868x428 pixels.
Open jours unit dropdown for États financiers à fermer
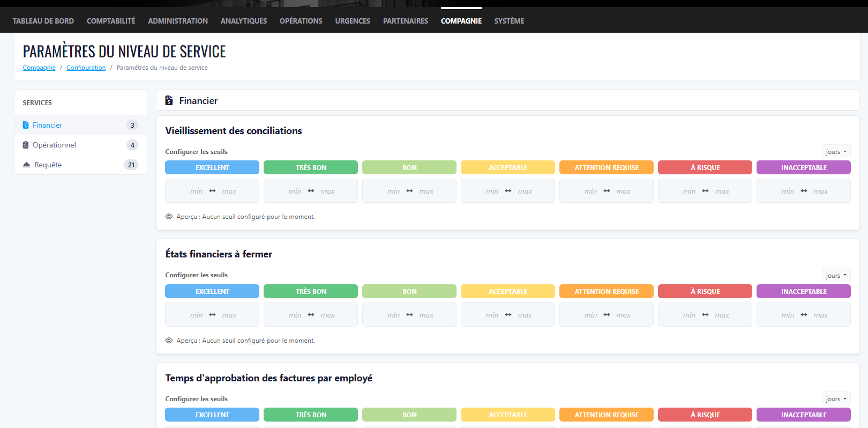[x=836, y=276]
